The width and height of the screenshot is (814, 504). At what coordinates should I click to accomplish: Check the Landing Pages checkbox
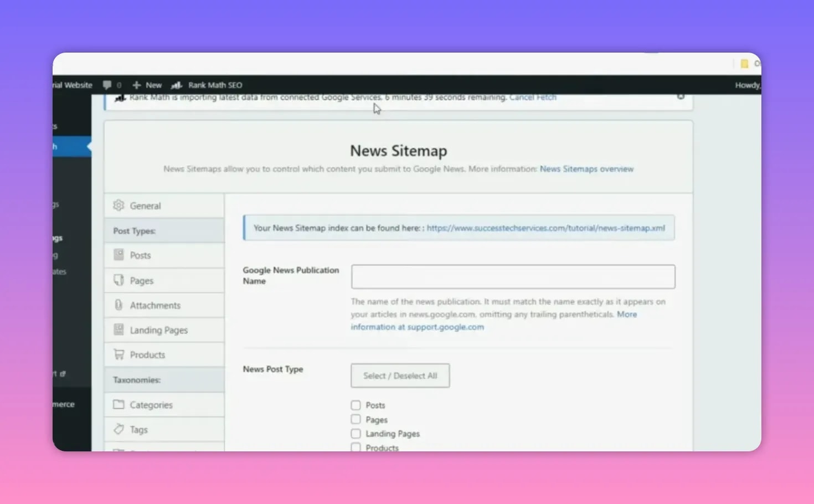(x=356, y=434)
